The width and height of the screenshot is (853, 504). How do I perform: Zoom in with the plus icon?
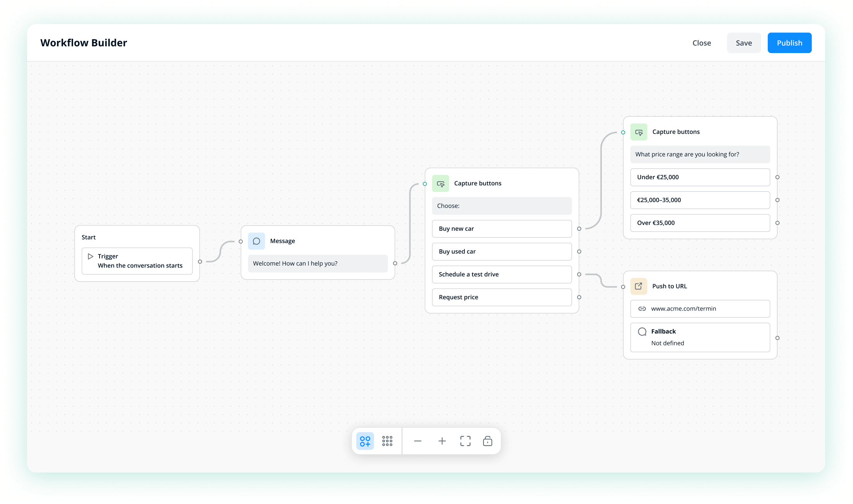coord(442,441)
